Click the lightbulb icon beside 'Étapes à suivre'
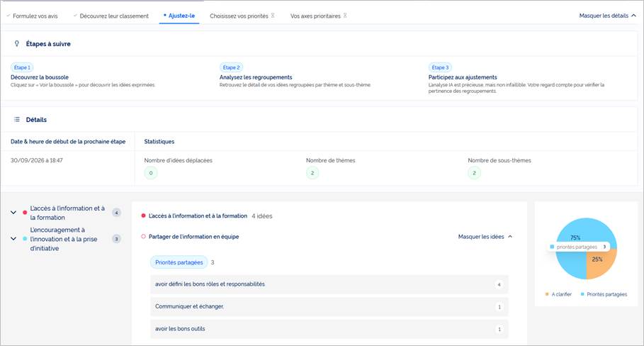Viewport: 644px width, 346px height. coord(17,43)
